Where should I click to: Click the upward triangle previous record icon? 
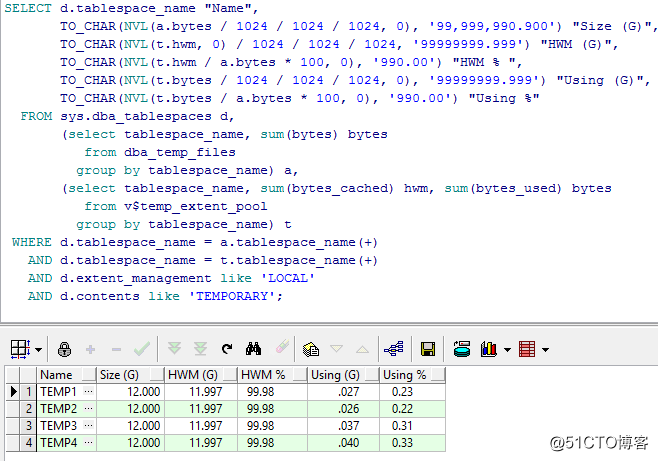[363, 349]
